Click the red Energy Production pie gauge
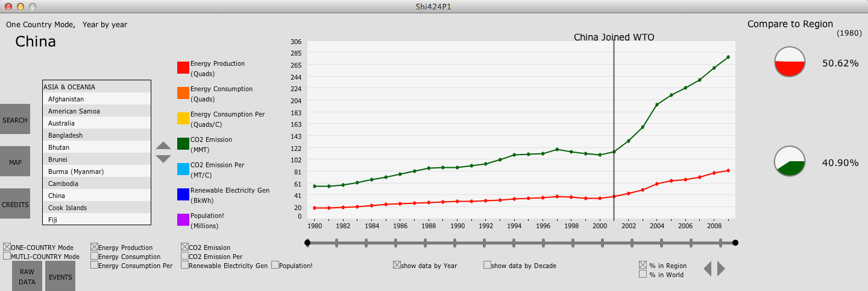The width and height of the screenshot is (868, 291). pyautogui.click(x=790, y=62)
